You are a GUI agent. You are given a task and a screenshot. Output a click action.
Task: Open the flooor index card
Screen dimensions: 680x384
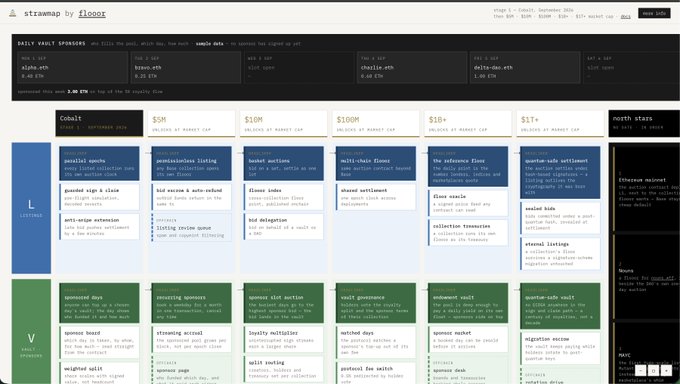tap(284, 197)
